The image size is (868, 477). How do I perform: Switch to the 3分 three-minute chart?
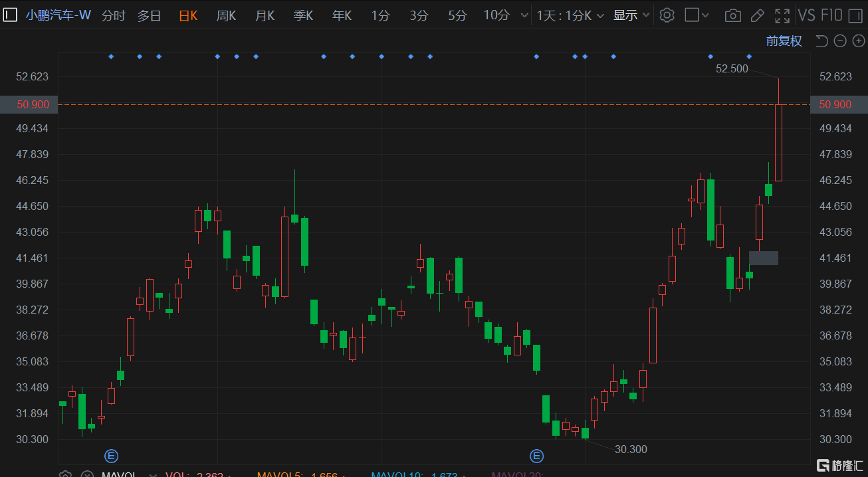click(x=419, y=15)
